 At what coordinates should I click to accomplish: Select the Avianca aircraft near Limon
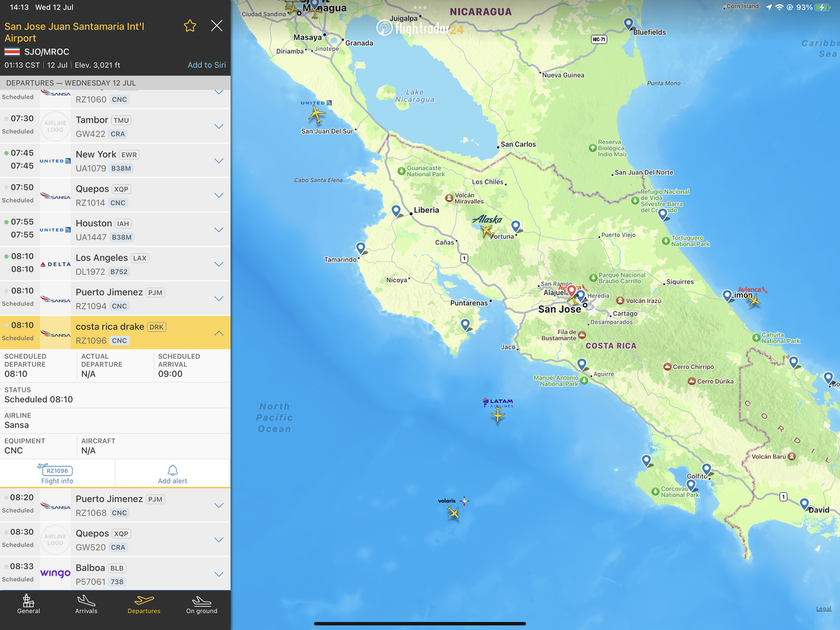[754, 300]
